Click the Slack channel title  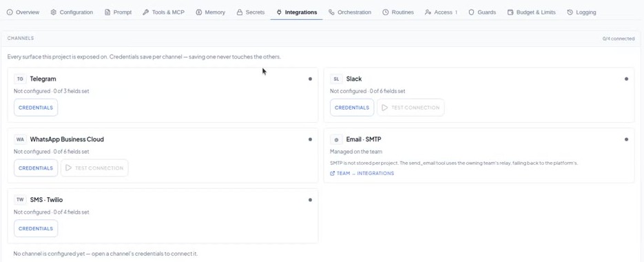pos(354,79)
